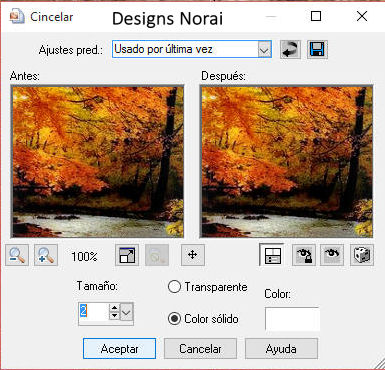
Task: Click the Cancelar button
Action: [x=200, y=349]
